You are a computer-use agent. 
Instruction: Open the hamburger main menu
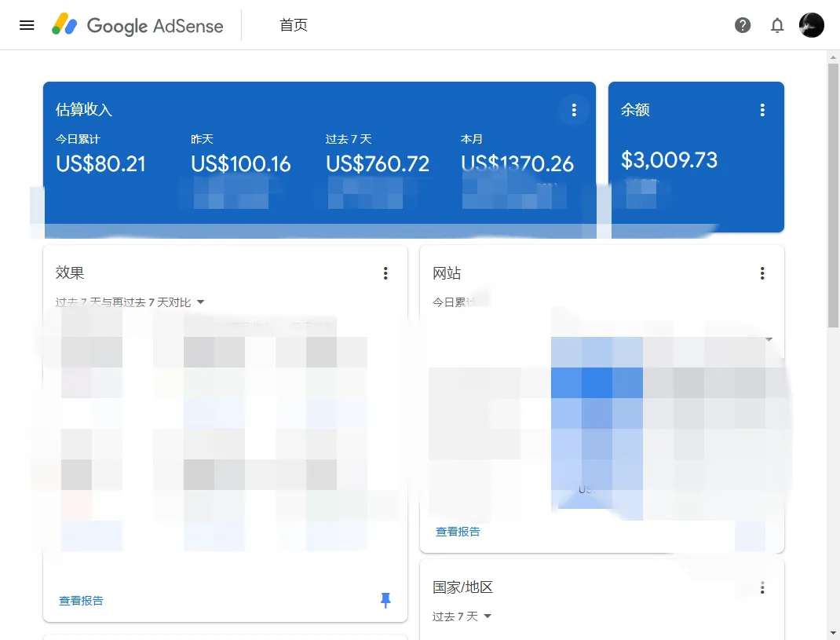[x=27, y=25]
